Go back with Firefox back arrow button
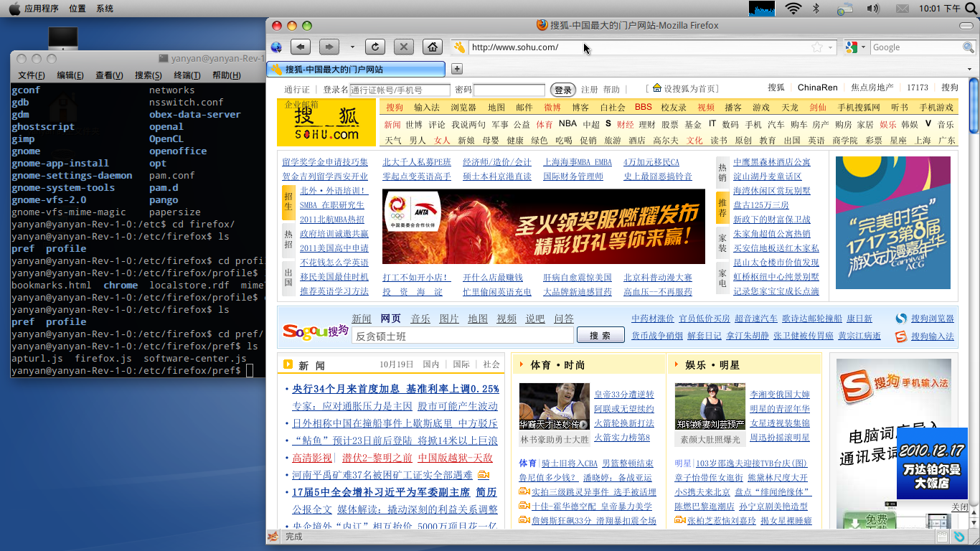 (300, 47)
